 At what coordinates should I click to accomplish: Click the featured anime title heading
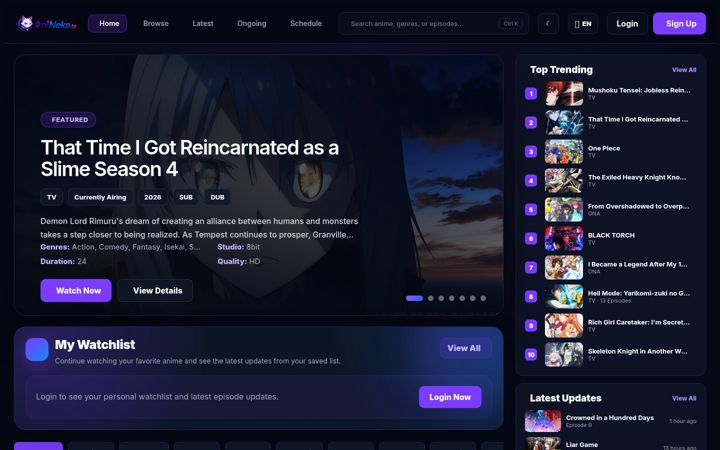[190, 158]
